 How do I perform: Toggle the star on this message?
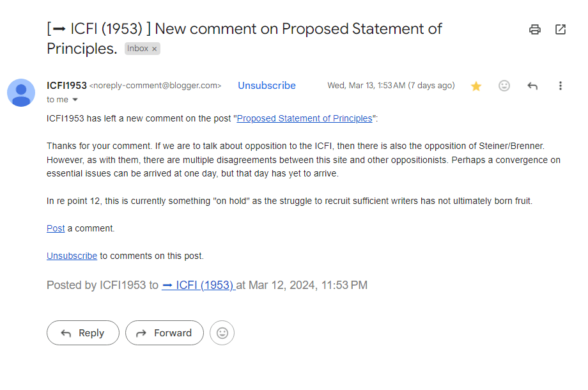(x=476, y=86)
